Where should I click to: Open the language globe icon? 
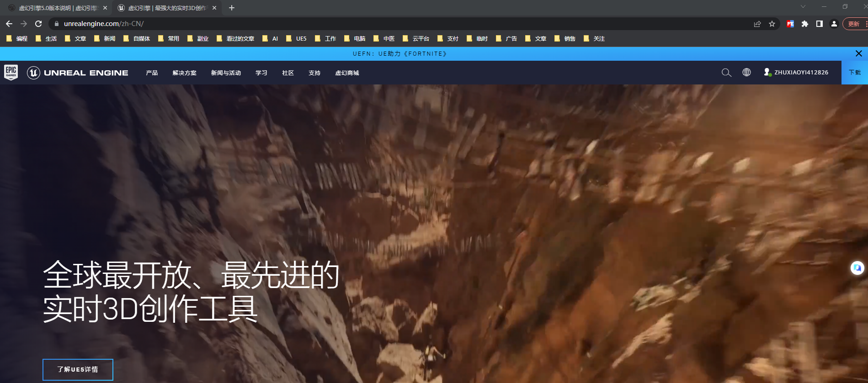point(746,72)
